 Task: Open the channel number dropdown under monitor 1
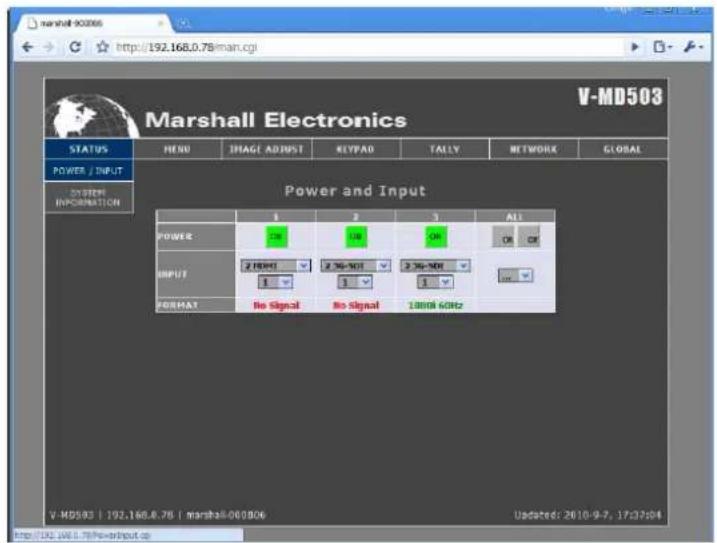[x=275, y=282]
